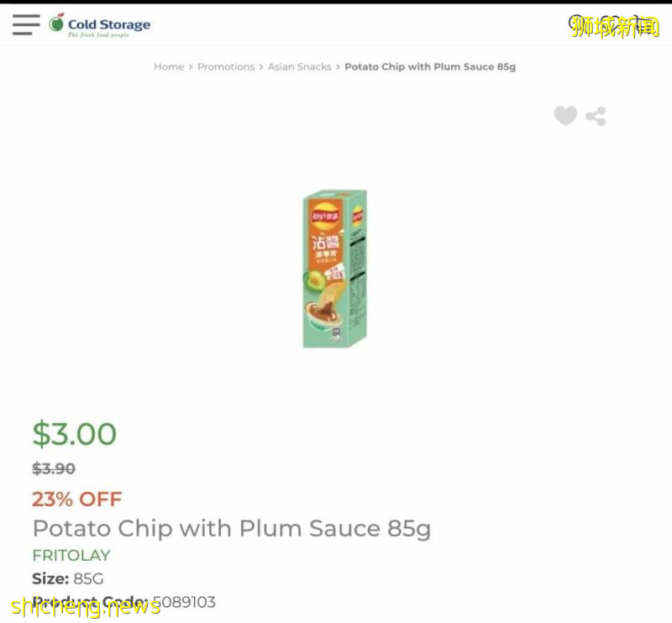The width and height of the screenshot is (672, 623).
Task: Open search icon in top header
Action: pos(578,25)
